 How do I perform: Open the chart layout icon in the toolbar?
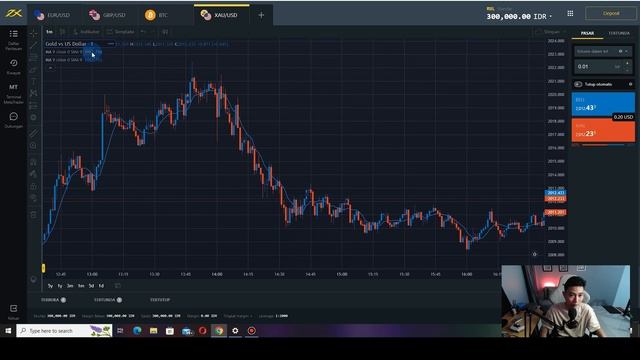165,32
